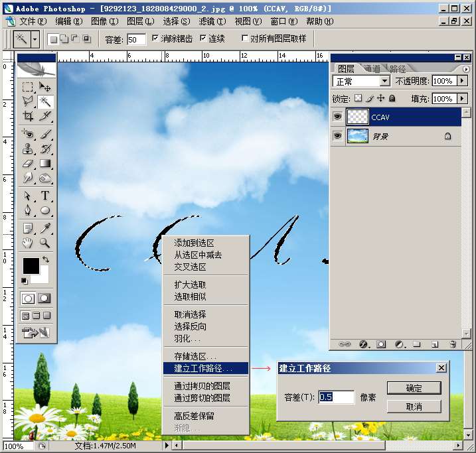The width and height of the screenshot is (476, 453).
Task: Open the 滤镜(T) menu
Action: tap(212, 21)
